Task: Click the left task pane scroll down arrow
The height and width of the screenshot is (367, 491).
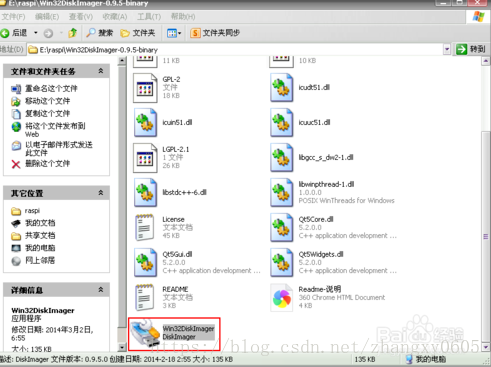Action: click(x=122, y=347)
